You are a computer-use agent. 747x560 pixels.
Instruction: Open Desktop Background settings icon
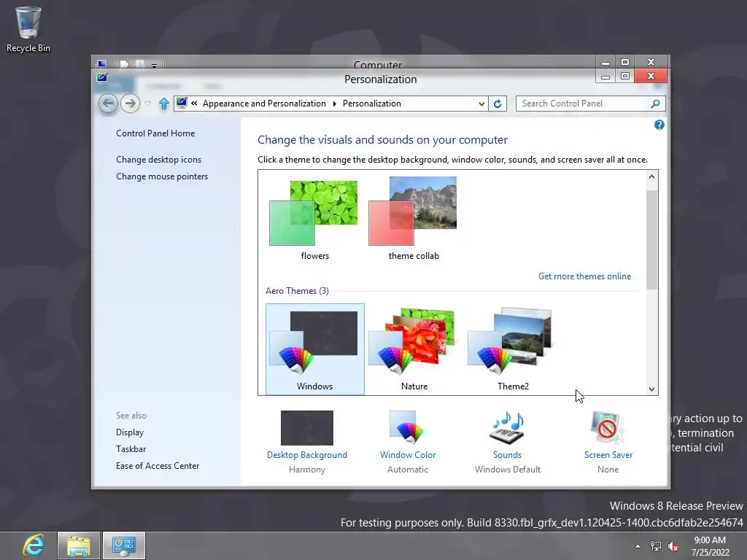tap(307, 427)
